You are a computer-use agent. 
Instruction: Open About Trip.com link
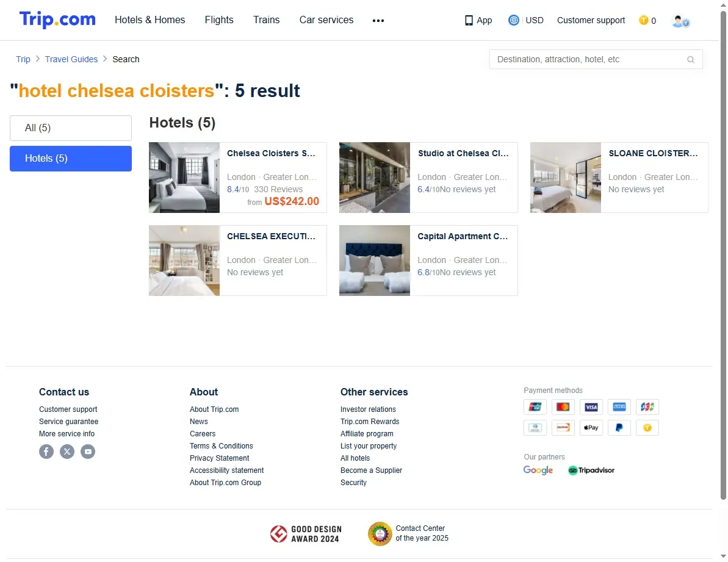click(214, 409)
